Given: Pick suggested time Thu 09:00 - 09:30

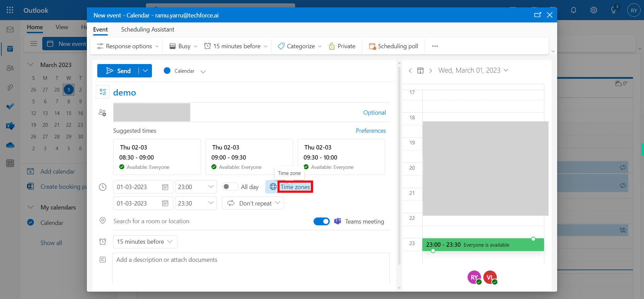Looking at the screenshot, I should click(x=249, y=157).
